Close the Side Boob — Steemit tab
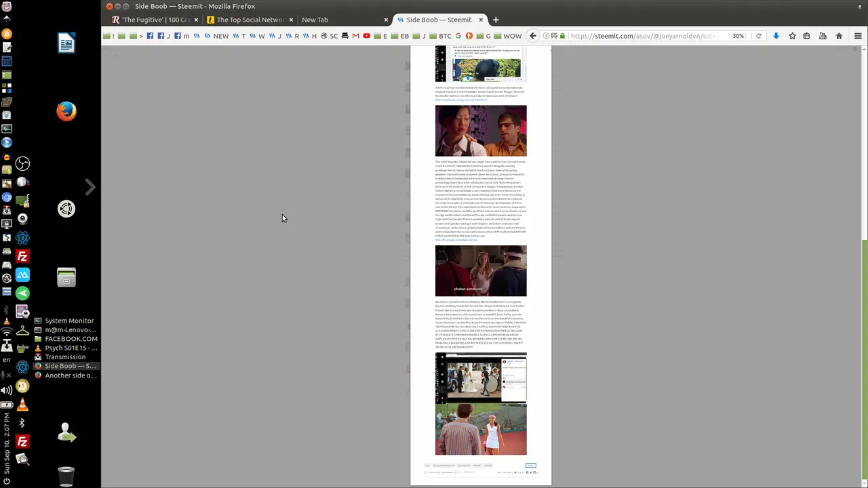Screen dimensions: 868x488 coord(481,20)
